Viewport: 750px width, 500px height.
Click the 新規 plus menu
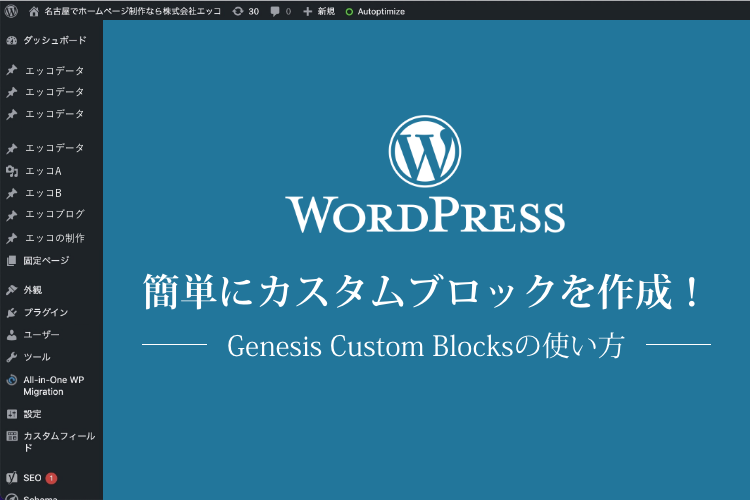319,11
